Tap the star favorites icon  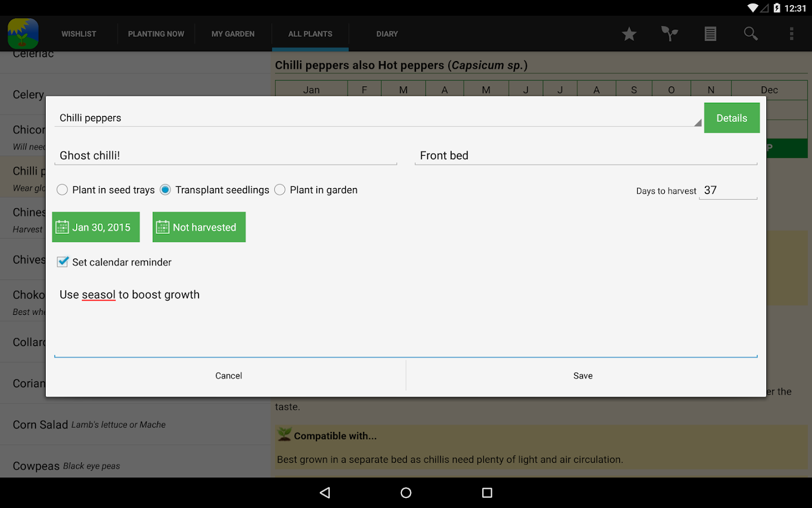629,34
